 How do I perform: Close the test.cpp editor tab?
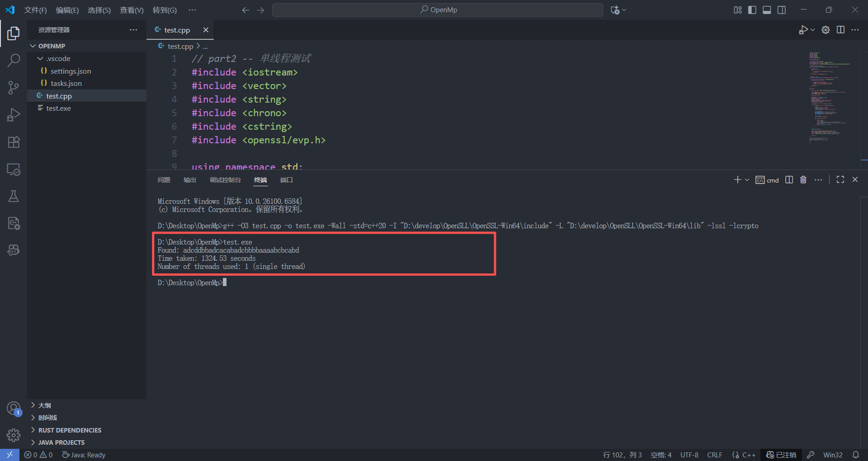206,30
